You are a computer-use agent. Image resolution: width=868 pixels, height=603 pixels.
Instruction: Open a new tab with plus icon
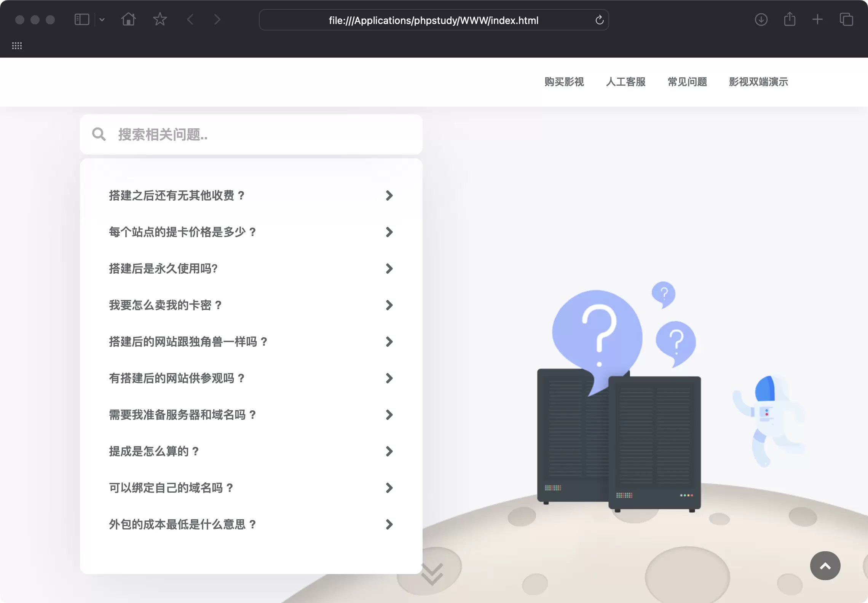click(817, 19)
